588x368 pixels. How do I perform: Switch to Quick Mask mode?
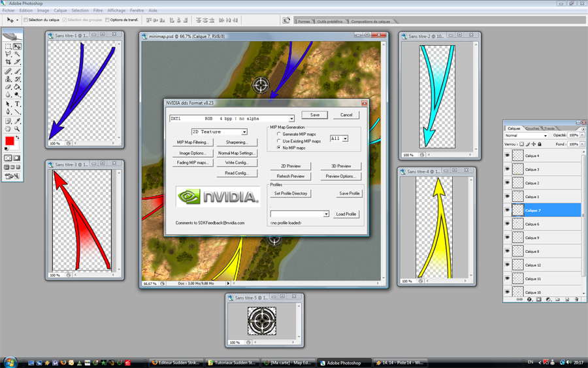[17, 158]
